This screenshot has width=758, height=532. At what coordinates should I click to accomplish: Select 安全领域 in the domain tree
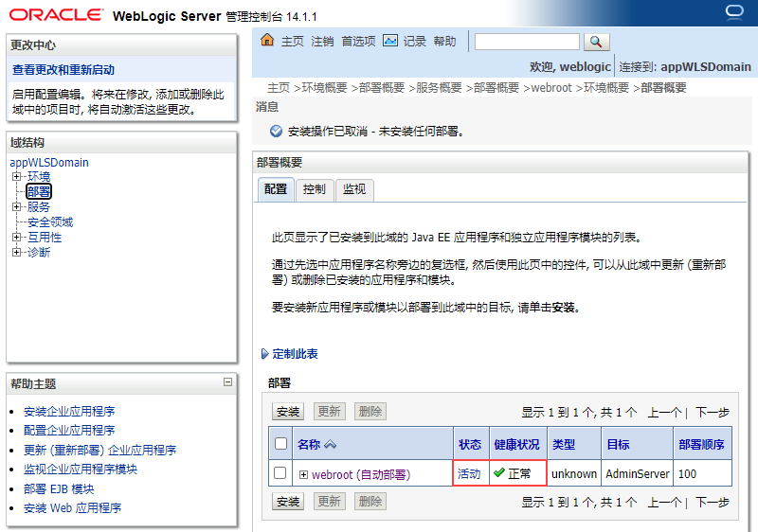click(x=50, y=222)
